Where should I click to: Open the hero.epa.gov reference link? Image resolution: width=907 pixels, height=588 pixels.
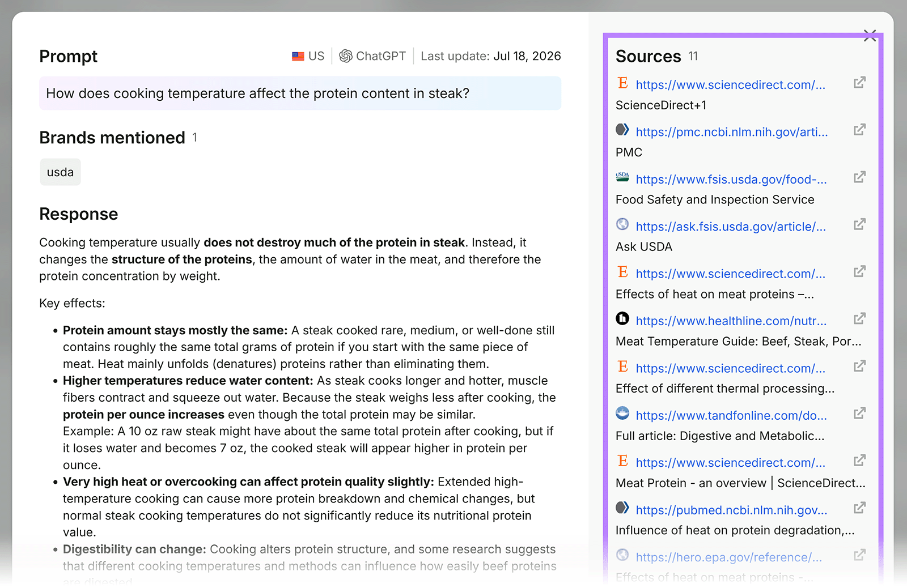pyautogui.click(x=728, y=557)
